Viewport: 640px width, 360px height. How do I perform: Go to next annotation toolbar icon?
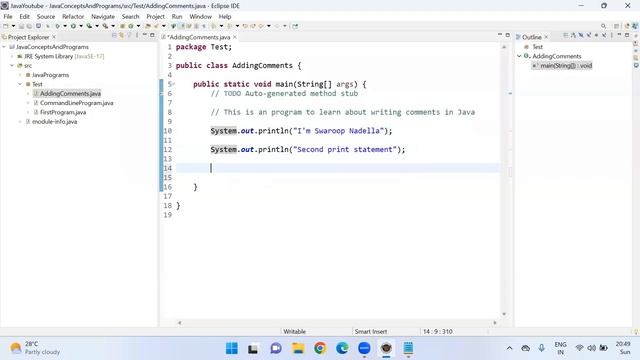click(x=213, y=26)
